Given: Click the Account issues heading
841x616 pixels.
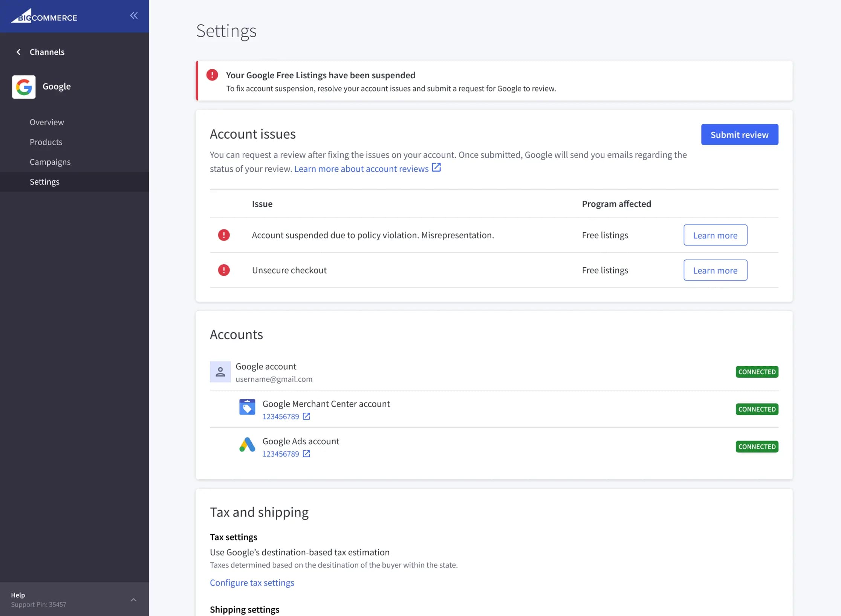Looking at the screenshot, I should [x=253, y=134].
